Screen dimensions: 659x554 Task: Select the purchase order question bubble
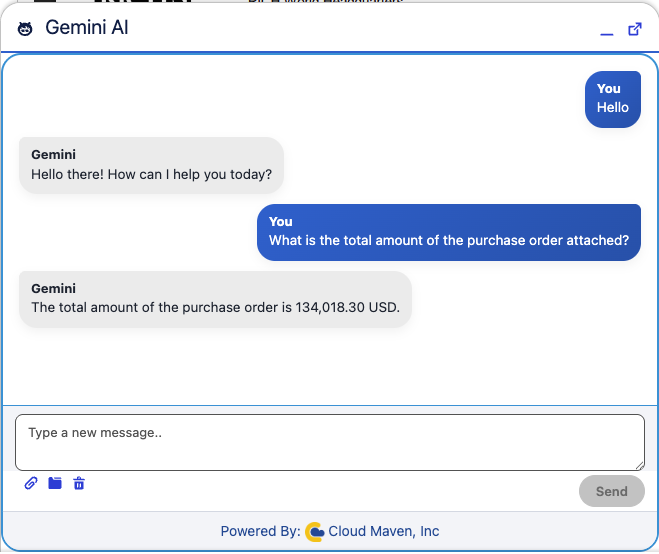pos(449,232)
